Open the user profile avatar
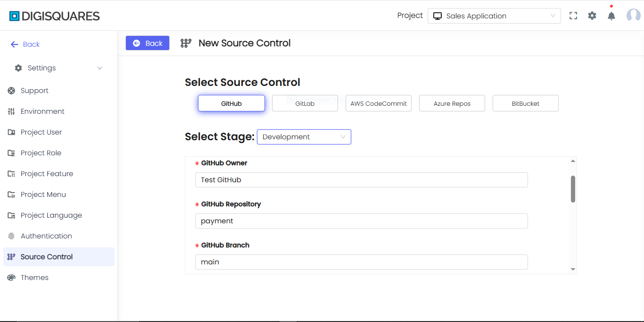Viewport: 644px width, 322px height. tap(633, 16)
